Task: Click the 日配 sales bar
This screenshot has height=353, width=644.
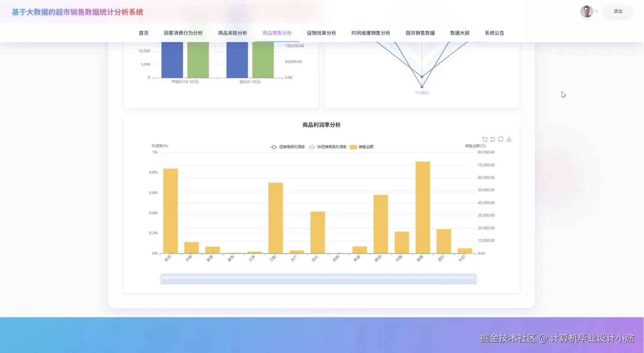Action: coord(276,218)
